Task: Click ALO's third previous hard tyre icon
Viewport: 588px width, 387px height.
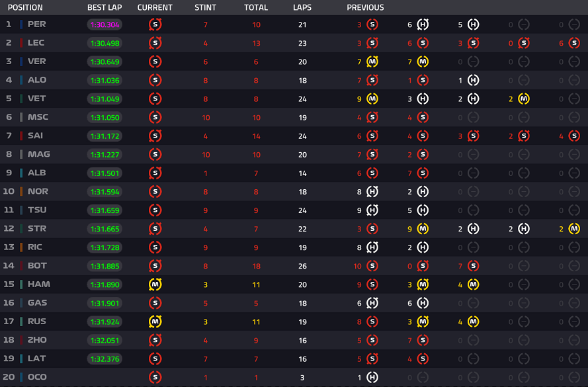Action: (x=474, y=80)
